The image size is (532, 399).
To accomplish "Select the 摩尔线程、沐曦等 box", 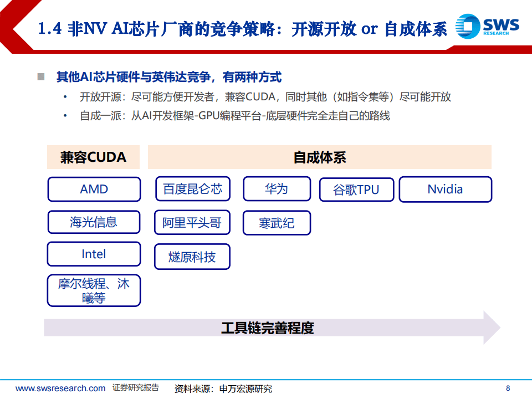I will point(94,291).
